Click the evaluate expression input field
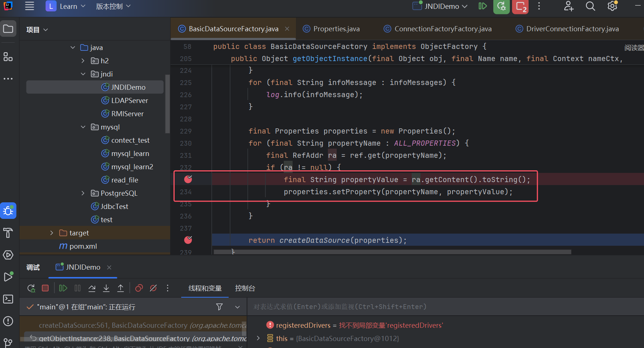Image resolution: width=644 pixels, height=348 pixels. (x=446, y=307)
